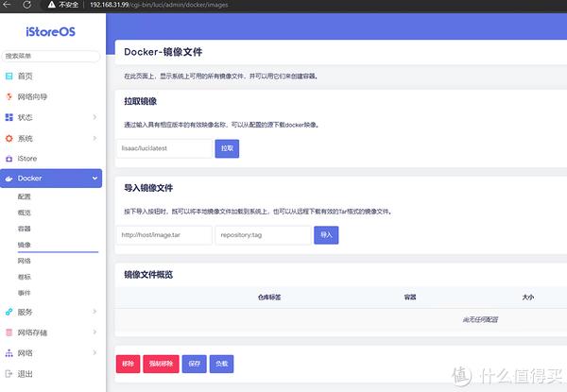
Task: Click the Docker whale icon
Action: (x=9, y=179)
